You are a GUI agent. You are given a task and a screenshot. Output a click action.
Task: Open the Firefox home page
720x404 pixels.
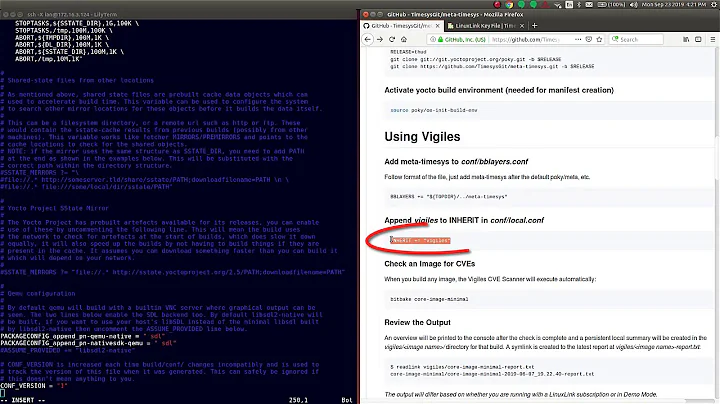click(x=404, y=39)
